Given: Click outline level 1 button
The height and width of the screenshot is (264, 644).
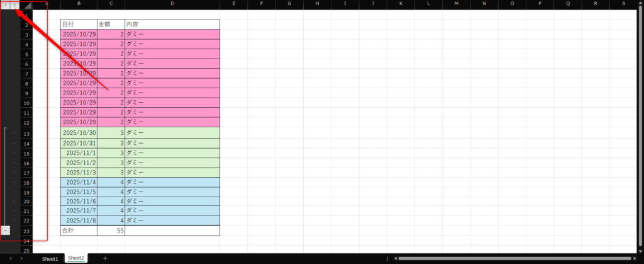Looking at the screenshot, I should (x=4, y=5).
